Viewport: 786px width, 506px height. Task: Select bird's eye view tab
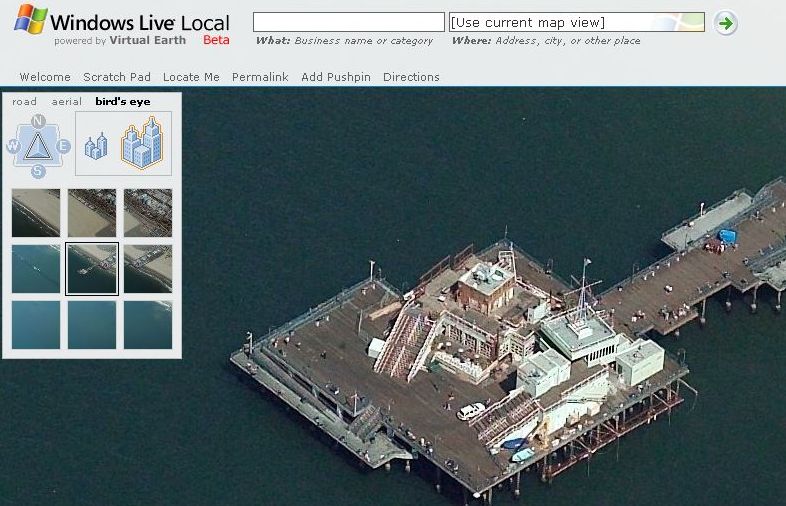pyautogui.click(x=123, y=102)
